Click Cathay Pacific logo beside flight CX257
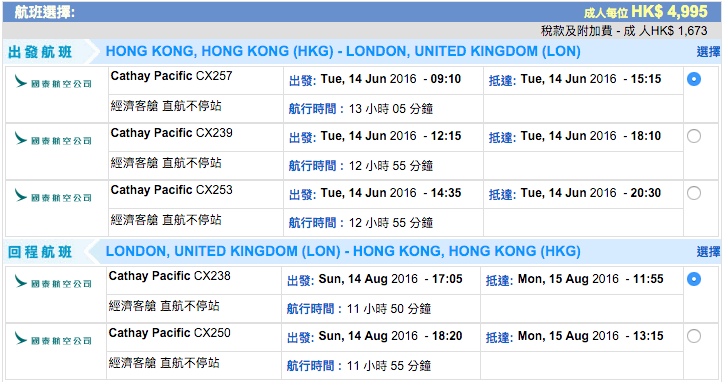The image size is (724, 382). (x=53, y=82)
